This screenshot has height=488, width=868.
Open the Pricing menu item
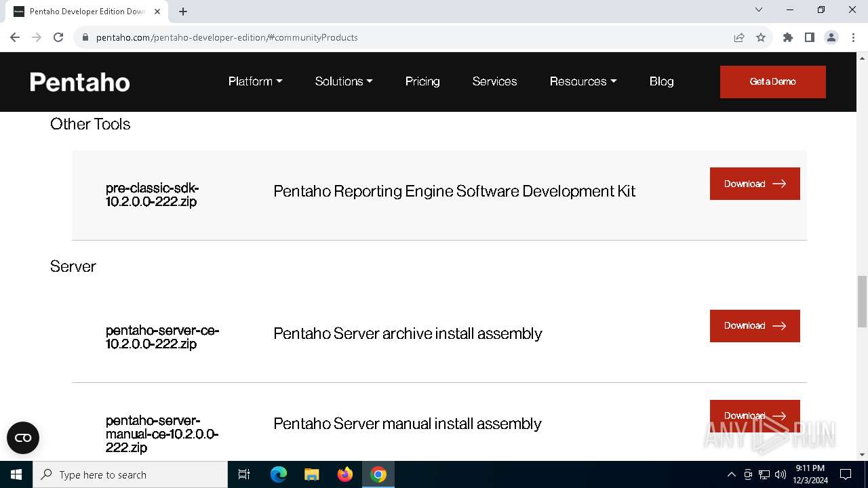pyautogui.click(x=422, y=81)
